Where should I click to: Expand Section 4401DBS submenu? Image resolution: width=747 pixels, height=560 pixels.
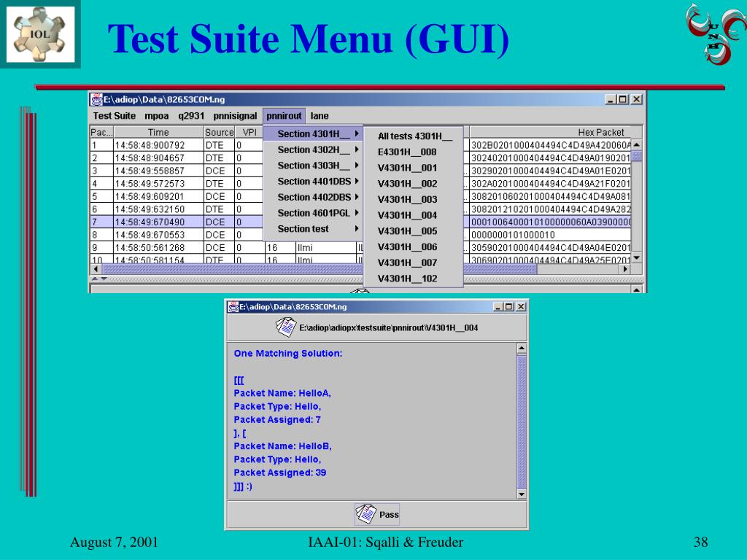pyautogui.click(x=314, y=181)
